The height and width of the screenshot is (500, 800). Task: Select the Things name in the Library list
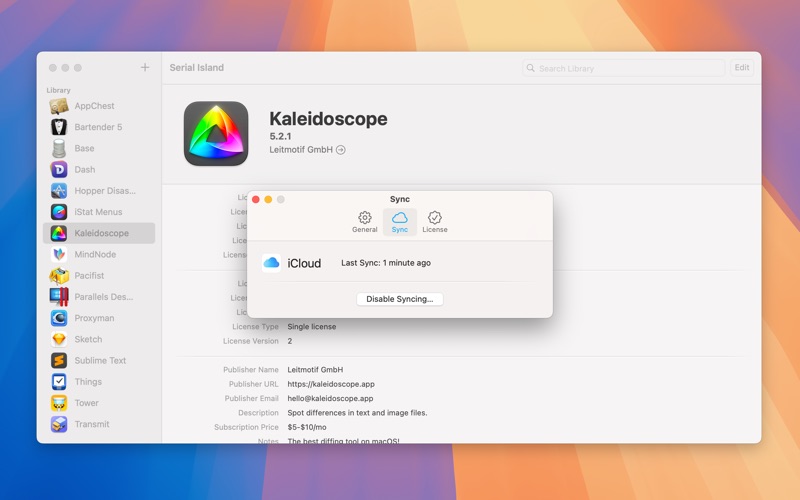coord(88,382)
